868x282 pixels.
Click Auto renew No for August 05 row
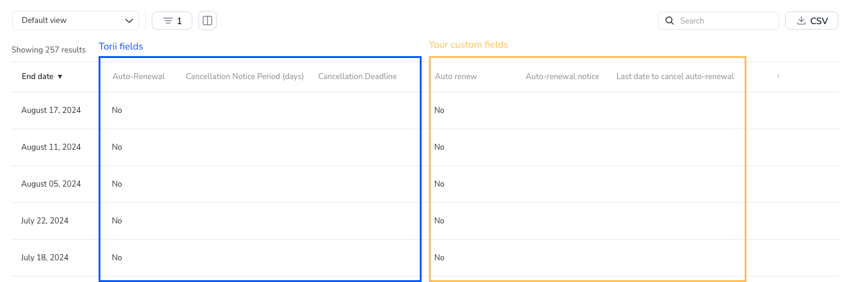tap(439, 184)
